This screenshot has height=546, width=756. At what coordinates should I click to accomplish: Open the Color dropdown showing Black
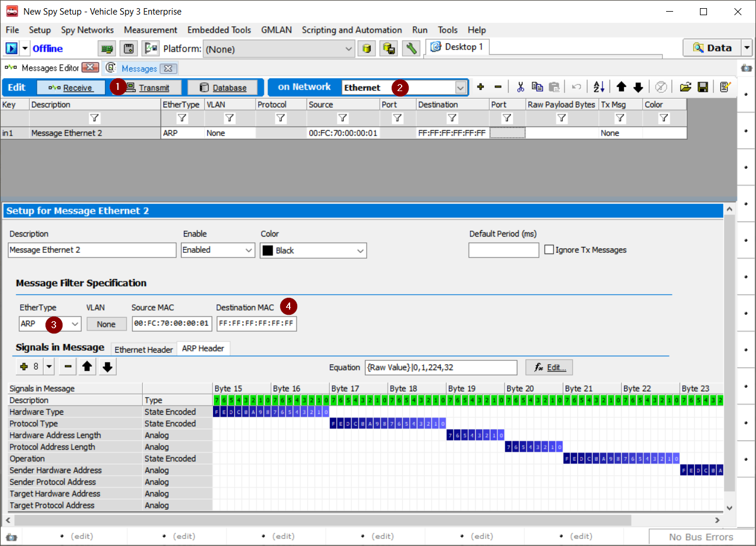coord(313,251)
